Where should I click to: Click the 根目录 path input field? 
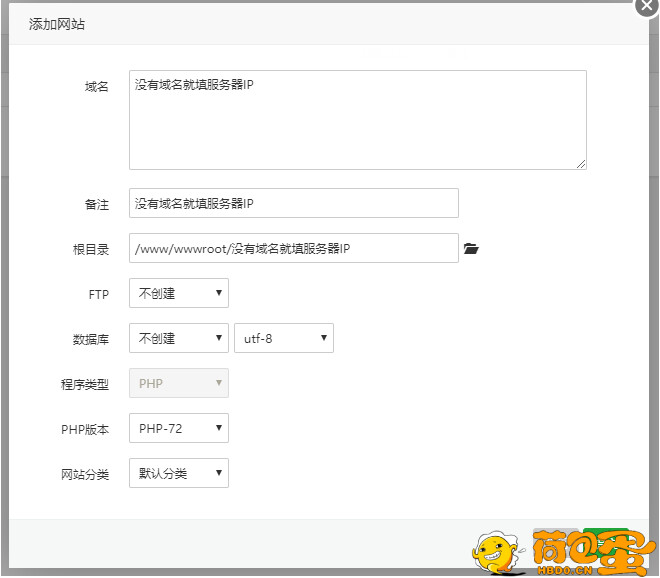(294, 248)
